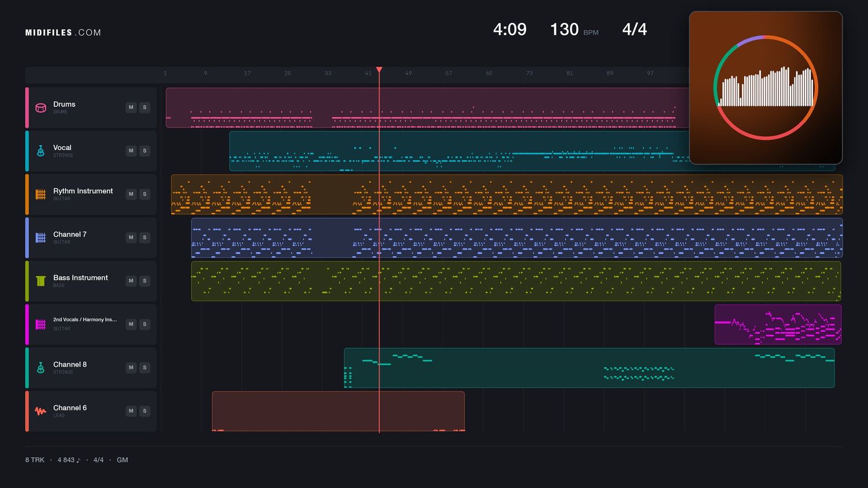Screen dimensions: 868x488
Task: Select the red Channel 6 clip
Action: coord(338,411)
